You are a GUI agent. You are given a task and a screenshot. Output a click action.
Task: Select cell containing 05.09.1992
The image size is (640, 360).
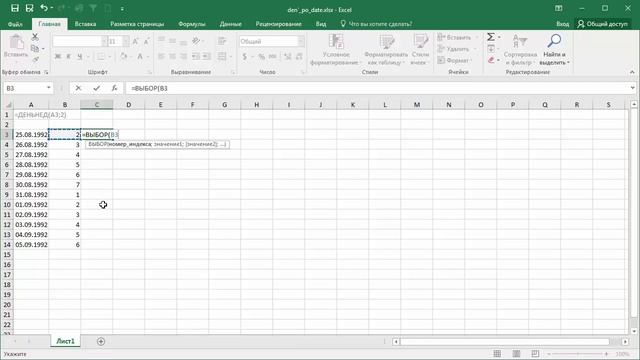point(31,245)
